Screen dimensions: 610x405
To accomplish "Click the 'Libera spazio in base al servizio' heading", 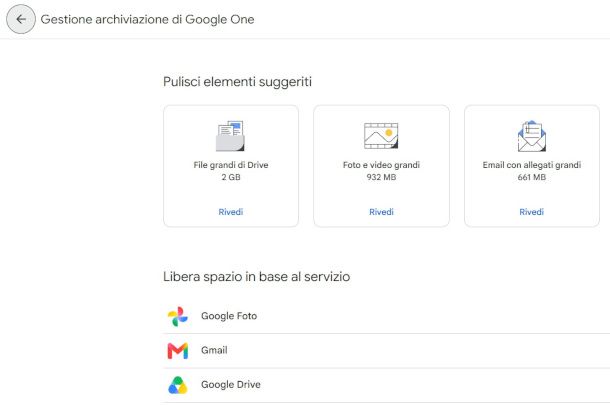I will tap(256, 277).
